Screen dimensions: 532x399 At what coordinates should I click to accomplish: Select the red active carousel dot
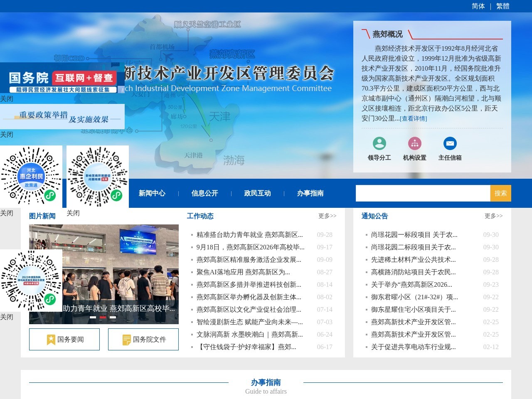pos(103,317)
